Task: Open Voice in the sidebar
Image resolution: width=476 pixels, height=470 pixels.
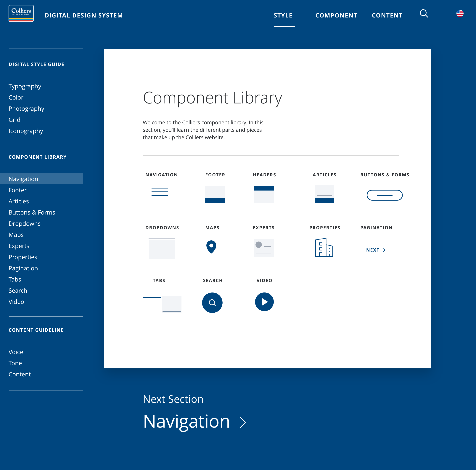Action: coord(16,352)
